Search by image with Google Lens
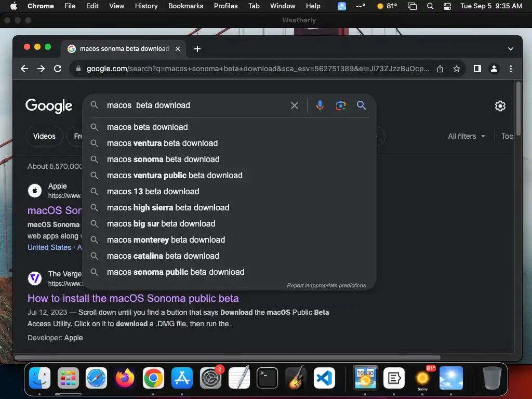The image size is (532, 399). (x=341, y=105)
